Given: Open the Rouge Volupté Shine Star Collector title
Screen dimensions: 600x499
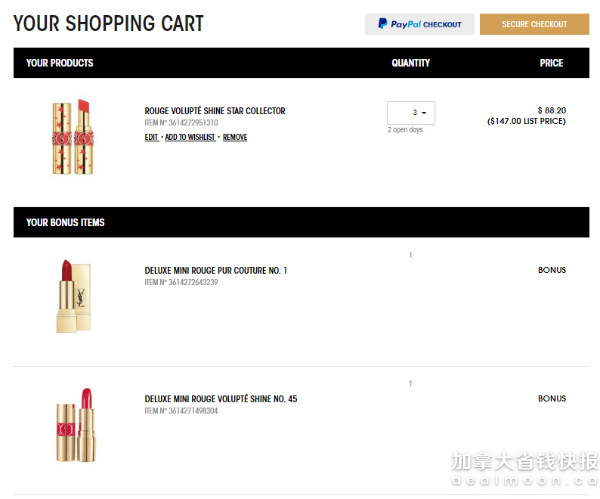Looking at the screenshot, I should point(214,111).
